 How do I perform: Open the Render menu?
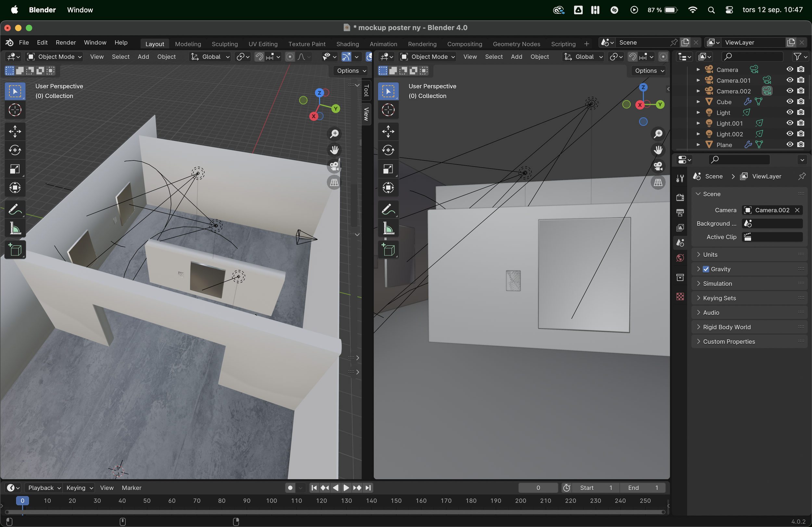(66, 43)
